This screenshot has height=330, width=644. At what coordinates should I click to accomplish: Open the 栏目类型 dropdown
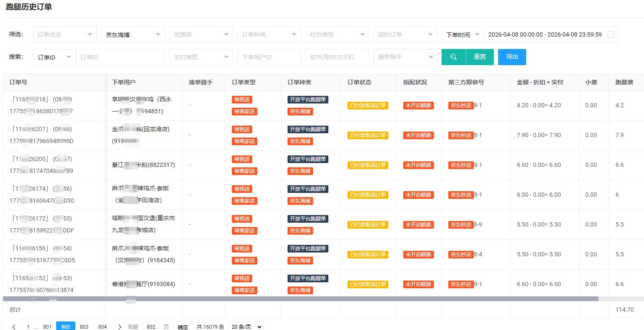(x=337, y=34)
